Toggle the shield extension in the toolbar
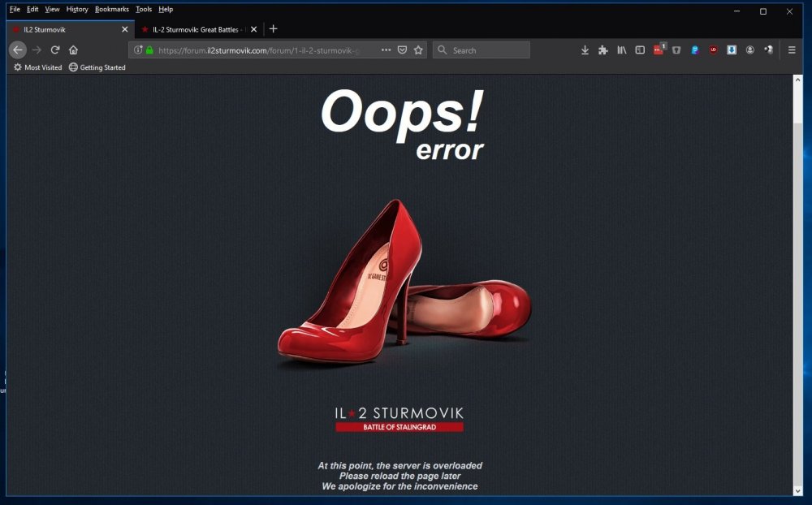This screenshot has height=505, width=812. click(x=676, y=50)
